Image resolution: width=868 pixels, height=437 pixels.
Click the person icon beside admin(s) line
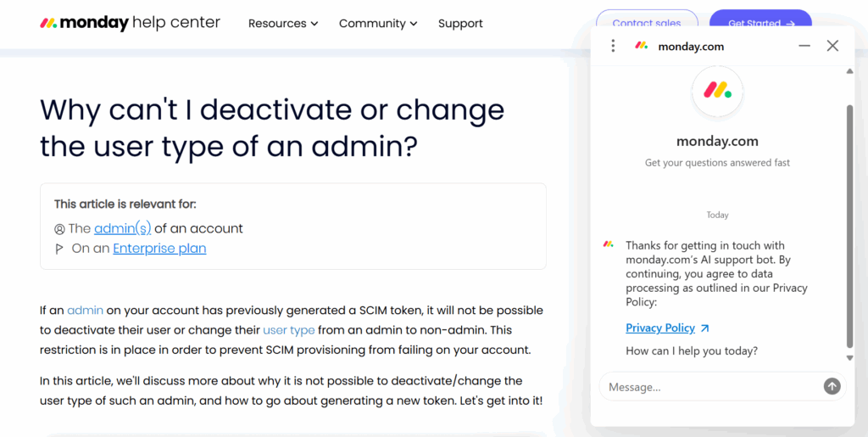59,229
